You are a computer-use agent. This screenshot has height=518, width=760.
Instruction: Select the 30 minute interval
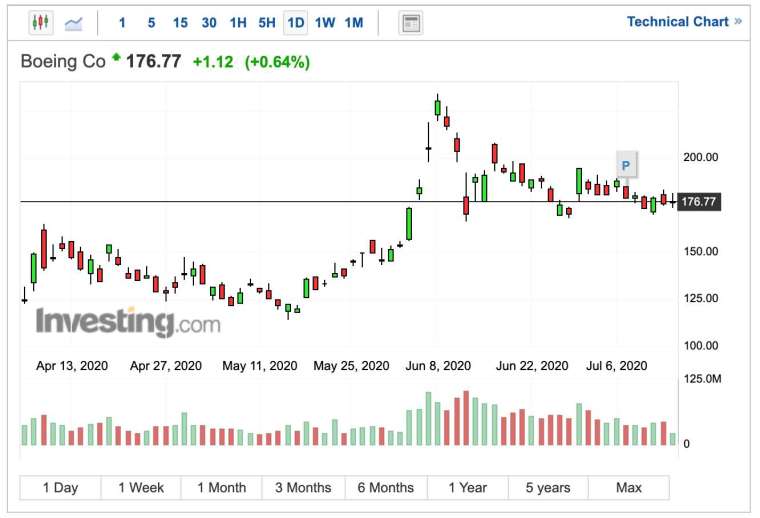pos(209,23)
